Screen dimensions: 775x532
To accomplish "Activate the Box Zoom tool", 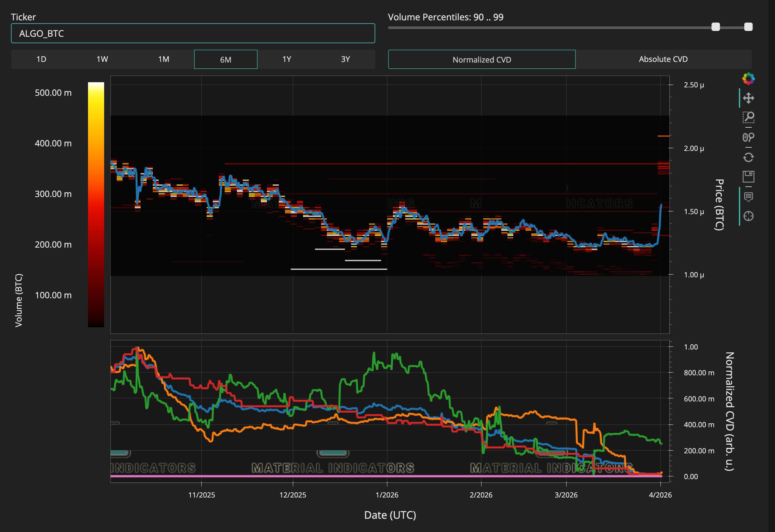I will click(748, 117).
